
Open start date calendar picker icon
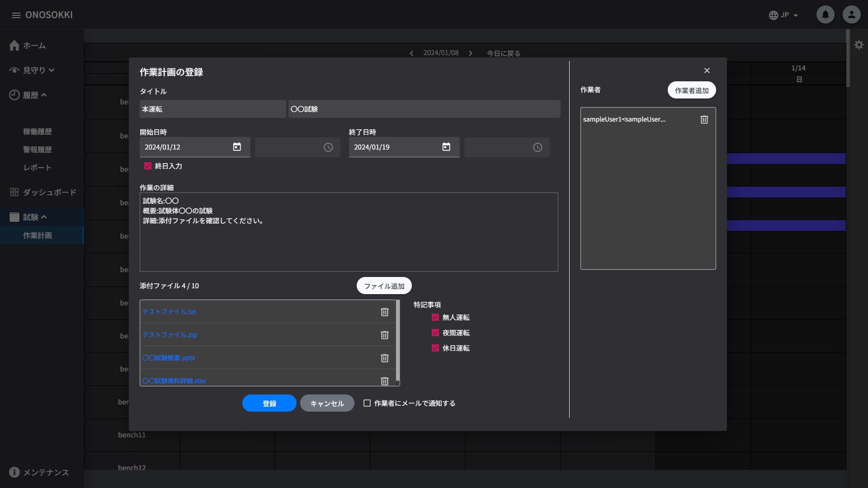click(x=237, y=147)
